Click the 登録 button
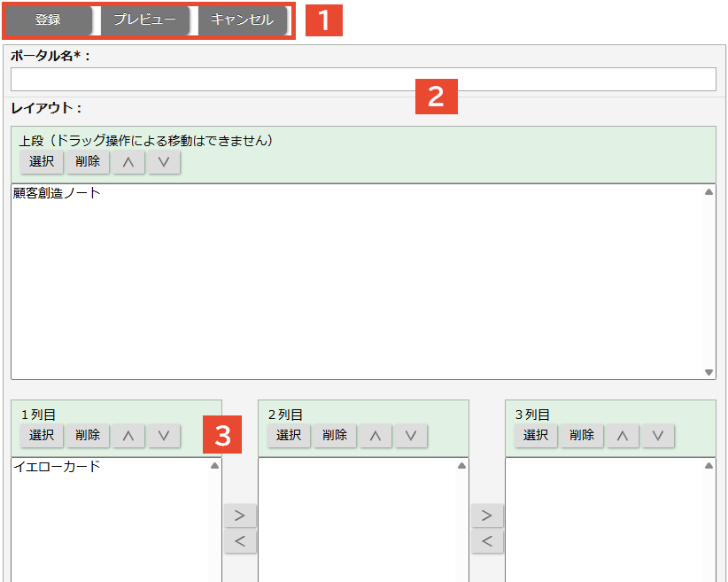The width and height of the screenshot is (728, 582). click(48, 20)
